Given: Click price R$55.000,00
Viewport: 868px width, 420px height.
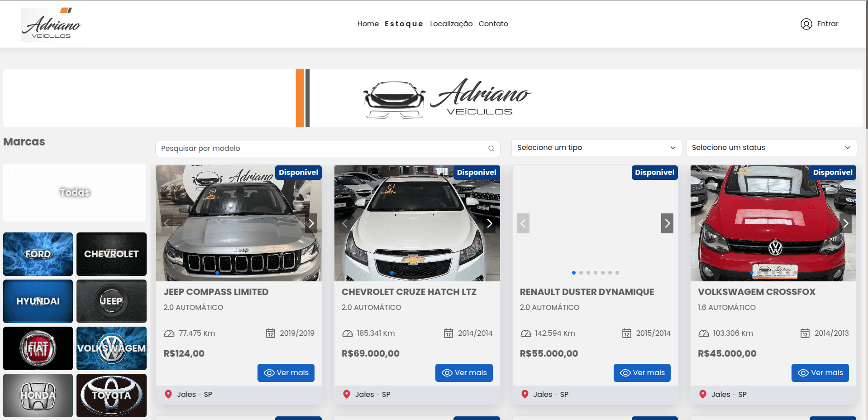Looking at the screenshot, I should coord(549,354).
